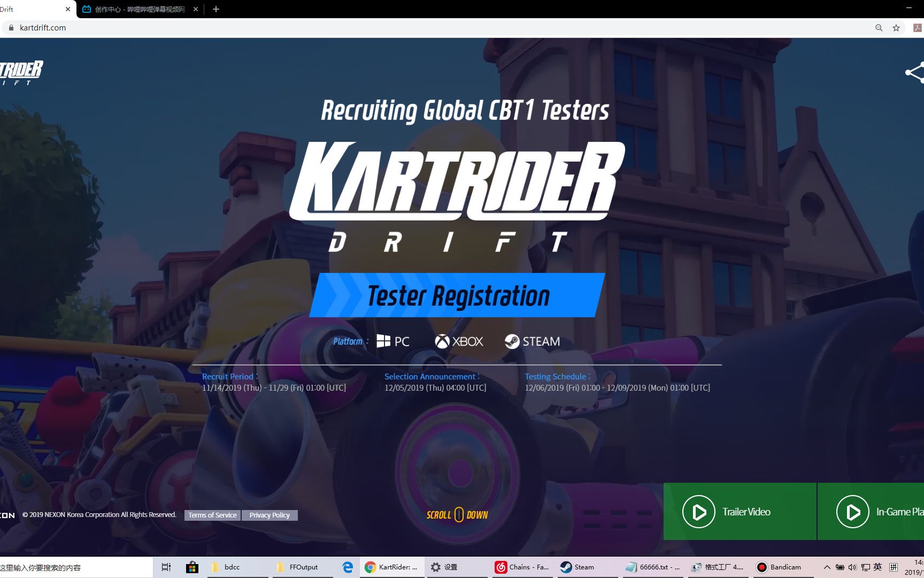Open the Privacy Policy link

tap(269, 515)
